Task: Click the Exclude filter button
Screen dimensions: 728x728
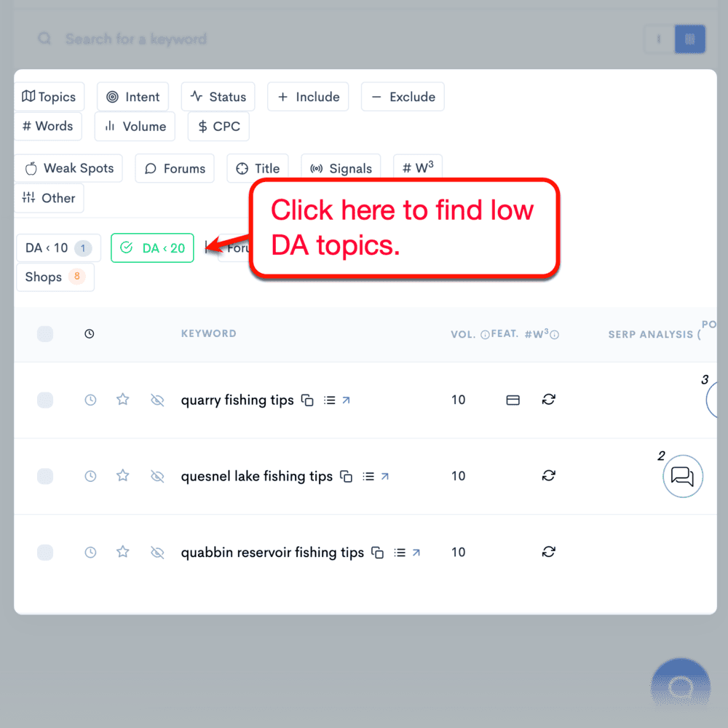Action: [x=403, y=97]
